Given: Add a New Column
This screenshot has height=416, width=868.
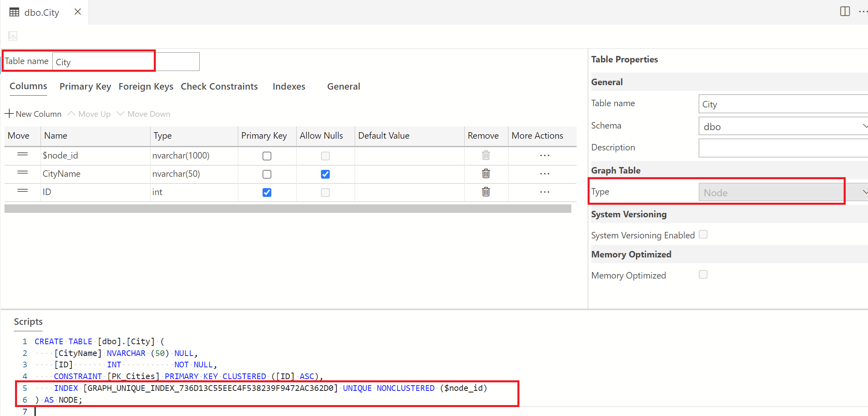Looking at the screenshot, I should [33, 114].
